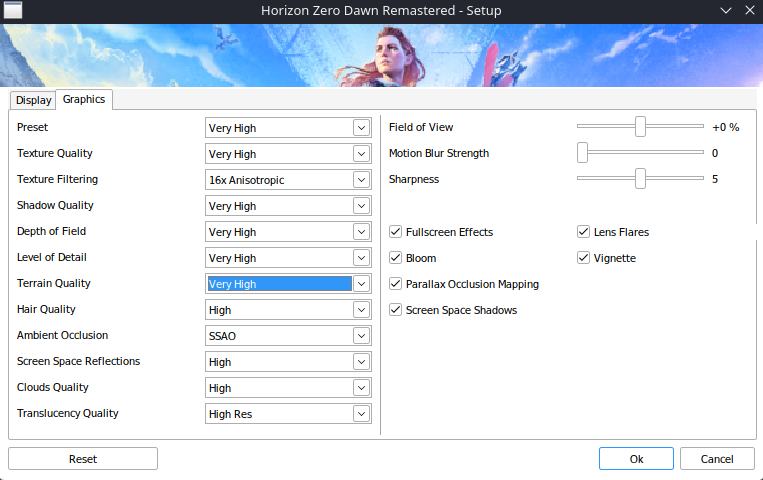Click the Ambient Occlusion label
This screenshot has height=480, width=763.
pyautogui.click(x=62, y=335)
